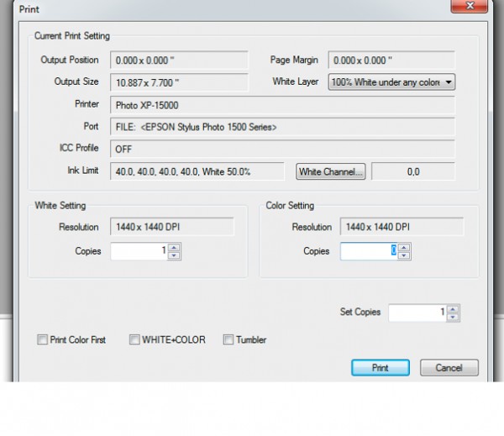504x436 pixels.
Task: Decrease Set Copies with down arrow
Action: click(x=454, y=317)
